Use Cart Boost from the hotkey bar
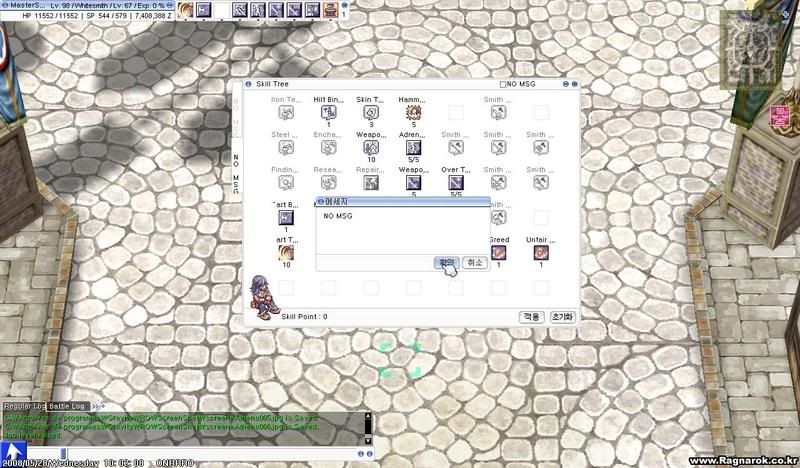The image size is (800, 468). click(x=204, y=10)
